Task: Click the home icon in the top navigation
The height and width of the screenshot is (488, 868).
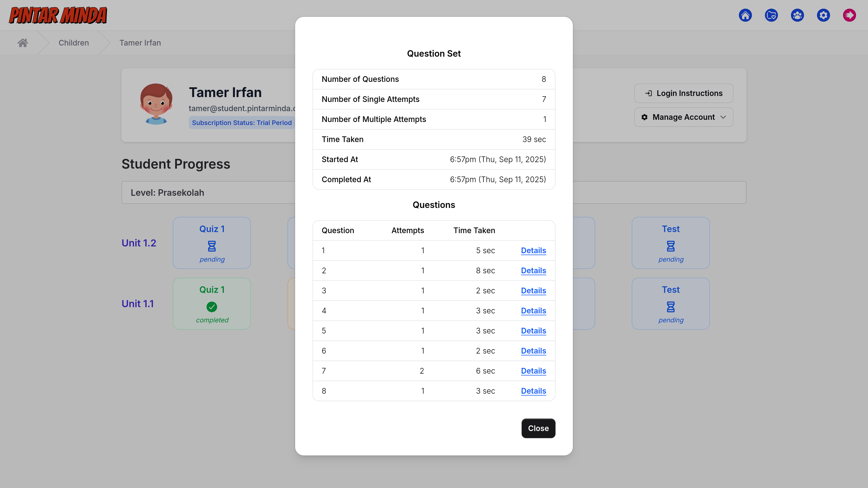Action: (x=745, y=15)
